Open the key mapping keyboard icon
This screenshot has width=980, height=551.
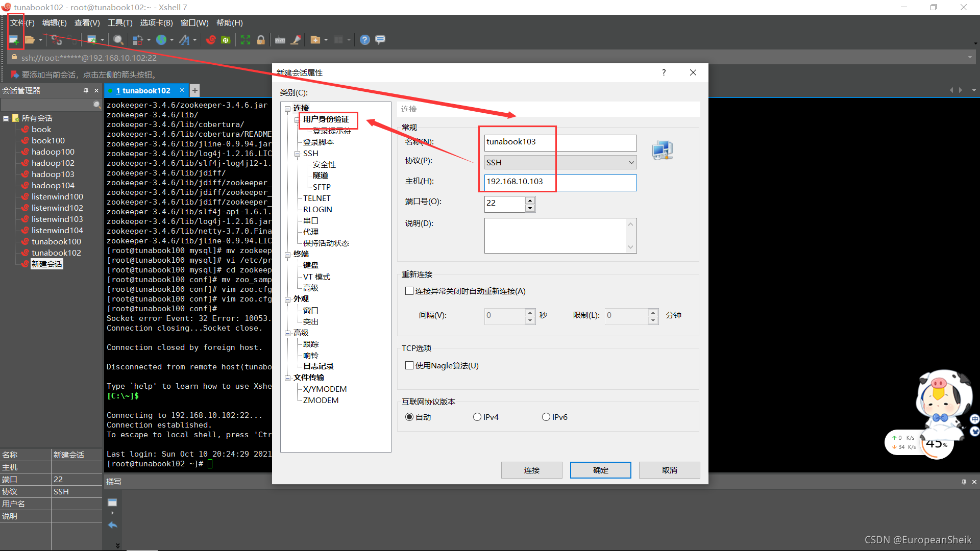pos(280,40)
